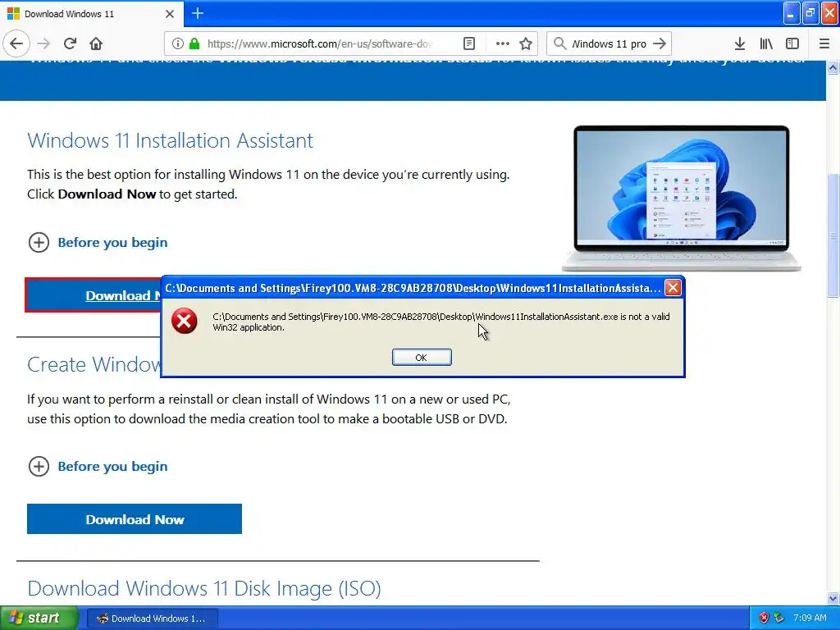Click the page scrollbar down arrow
The height and width of the screenshot is (630, 840).
click(833, 598)
